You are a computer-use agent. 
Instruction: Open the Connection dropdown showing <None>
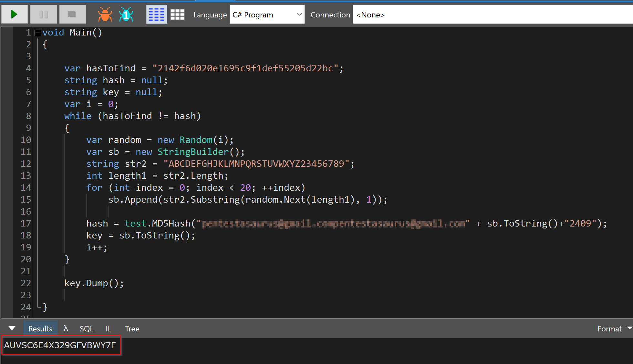click(x=493, y=15)
